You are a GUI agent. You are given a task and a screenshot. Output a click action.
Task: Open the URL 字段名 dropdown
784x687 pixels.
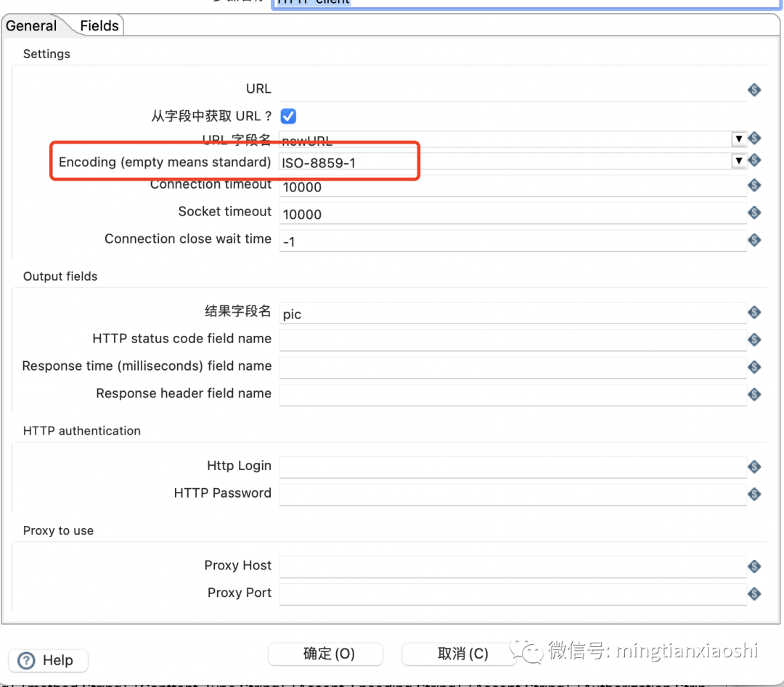(739, 138)
